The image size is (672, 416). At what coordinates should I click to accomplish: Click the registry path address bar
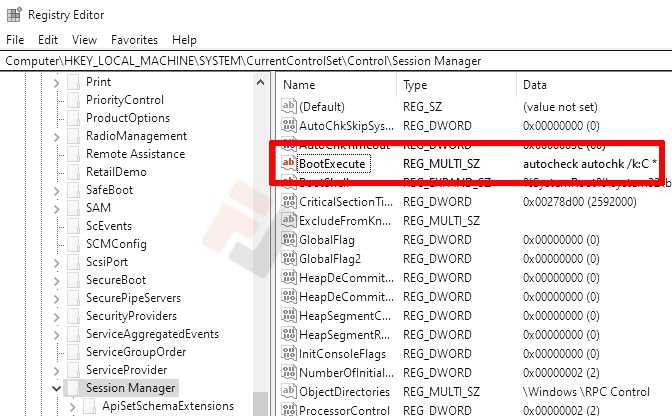336,61
